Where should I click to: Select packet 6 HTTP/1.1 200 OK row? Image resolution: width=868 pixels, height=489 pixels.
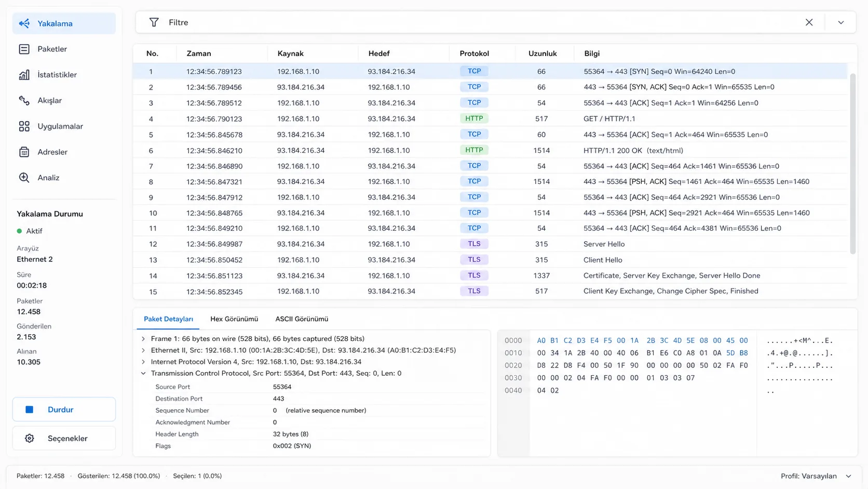click(490, 150)
